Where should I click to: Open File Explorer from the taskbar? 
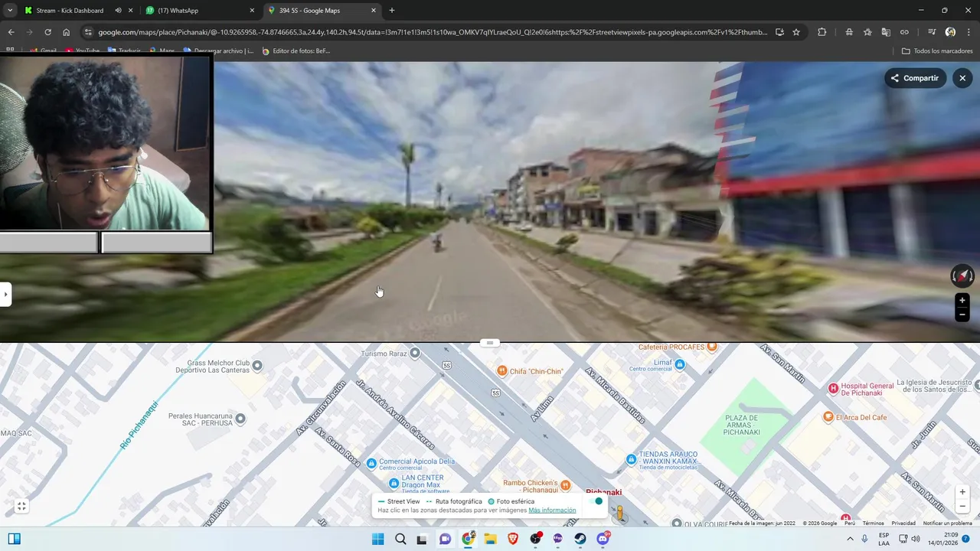490,539
